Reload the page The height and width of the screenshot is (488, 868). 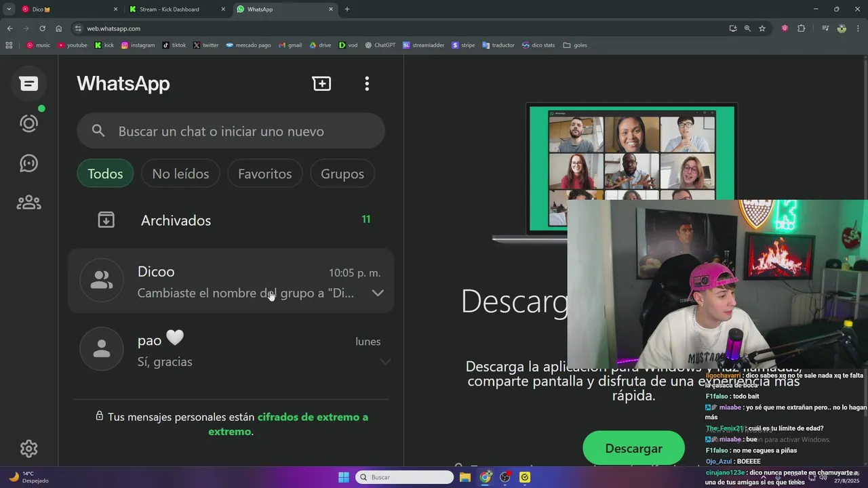[x=42, y=28]
